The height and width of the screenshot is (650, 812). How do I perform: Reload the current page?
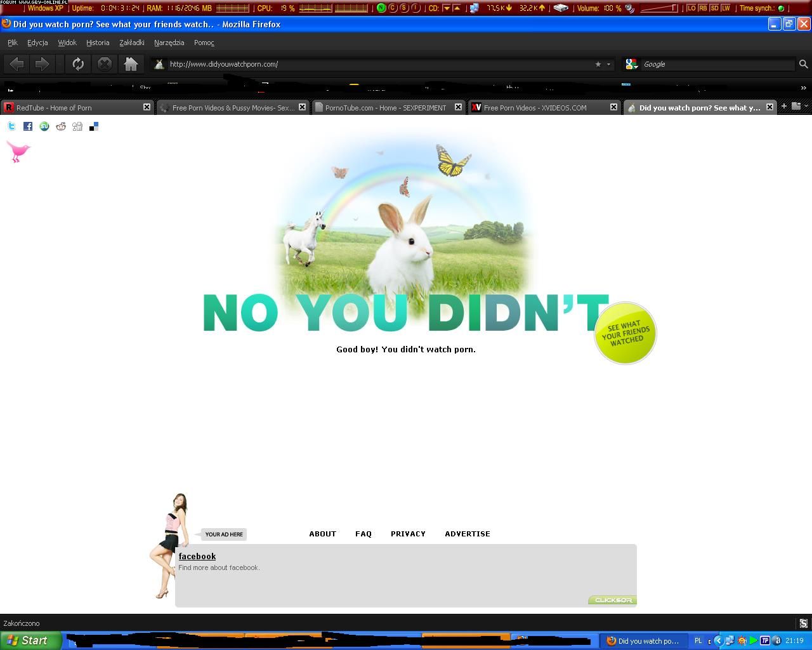click(78, 64)
